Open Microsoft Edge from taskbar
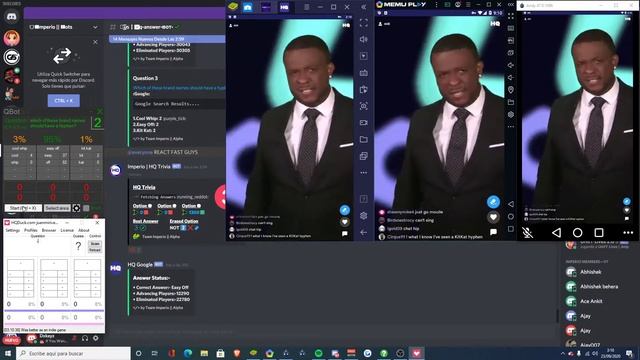Screen dimensions: 640x360 [188, 353]
